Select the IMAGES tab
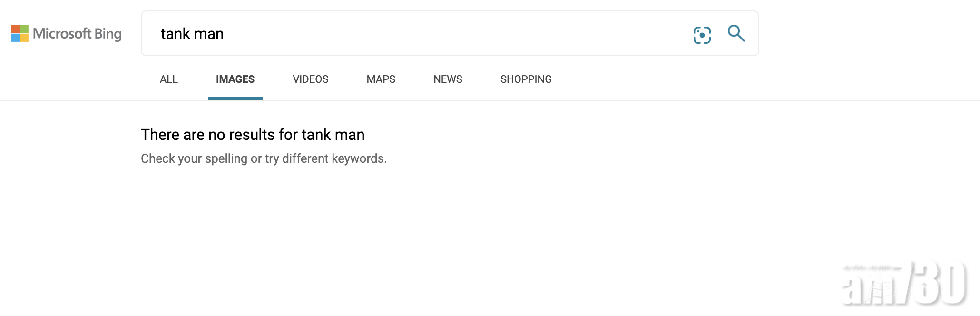The width and height of the screenshot is (980, 316). click(235, 79)
